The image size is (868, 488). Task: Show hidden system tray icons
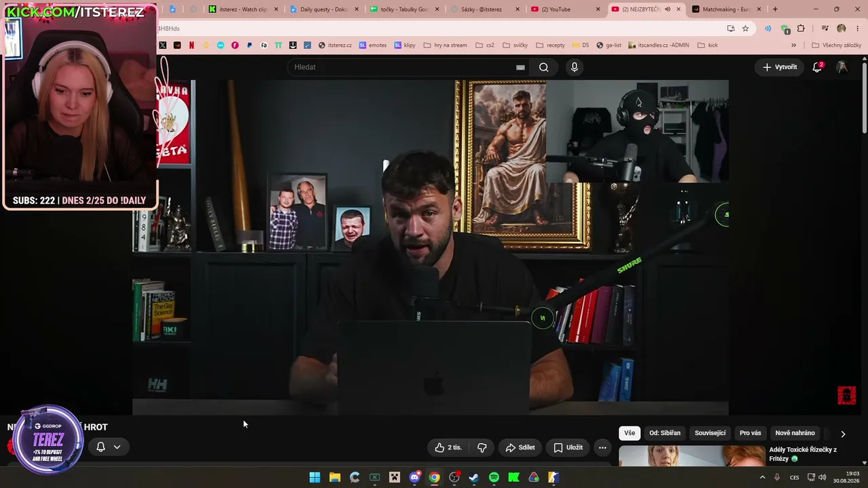(762, 477)
